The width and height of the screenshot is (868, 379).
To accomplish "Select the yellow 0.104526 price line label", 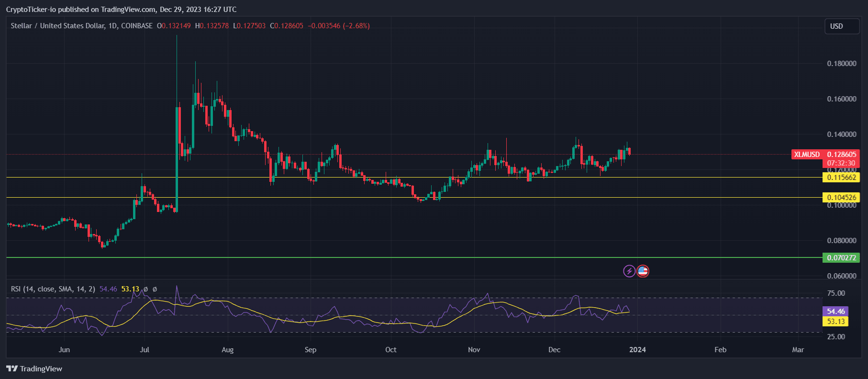I will pos(841,198).
